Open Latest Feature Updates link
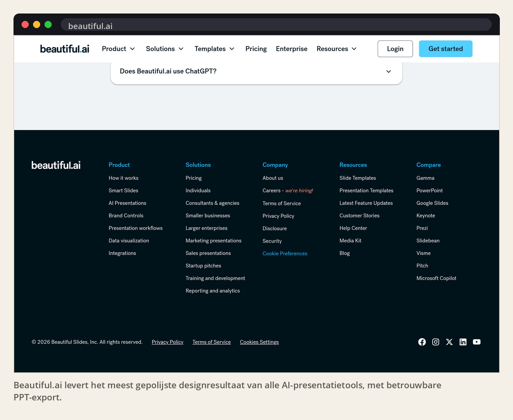The height and width of the screenshot is (420, 513). click(366, 203)
